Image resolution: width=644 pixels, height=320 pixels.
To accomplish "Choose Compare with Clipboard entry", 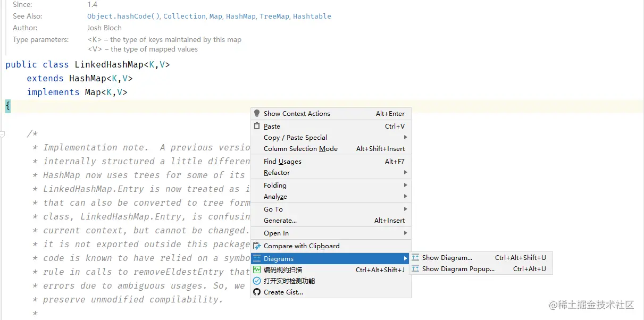I will pyautogui.click(x=331, y=246).
